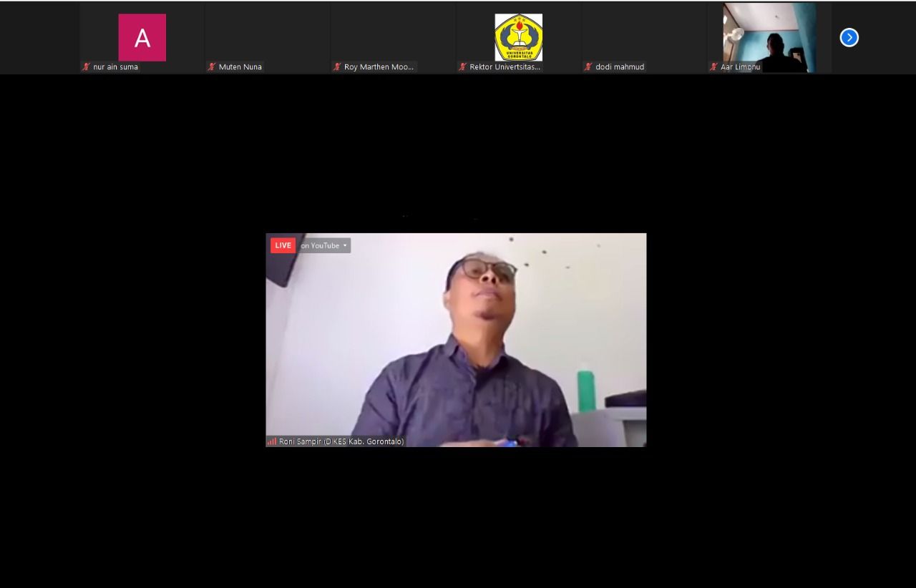Viewport: 916px width, 588px height.
Task: Click the red signal strength bars icon
Action: [272, 441]
